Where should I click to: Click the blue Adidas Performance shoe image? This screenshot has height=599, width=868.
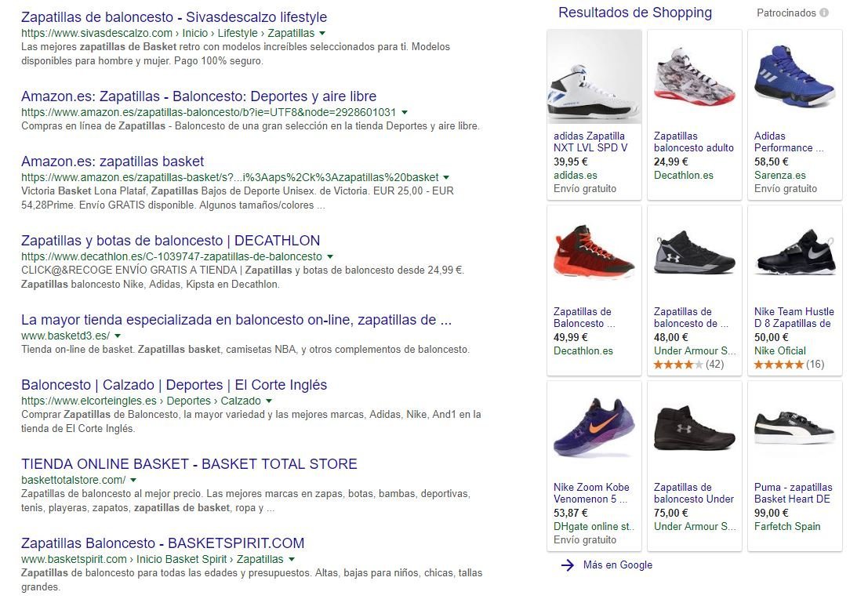pyautogui.click(x=794, y=78)
